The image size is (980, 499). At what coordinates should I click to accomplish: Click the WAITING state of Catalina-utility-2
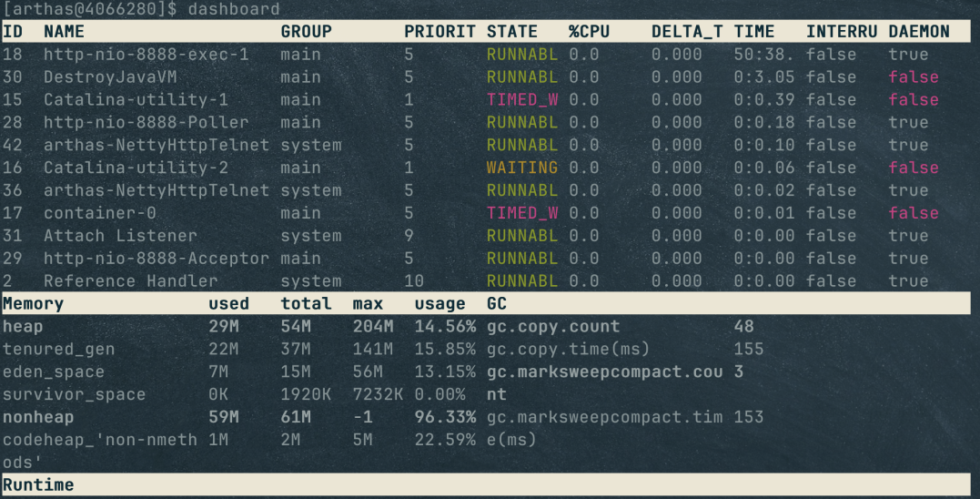tap(522, 168)
